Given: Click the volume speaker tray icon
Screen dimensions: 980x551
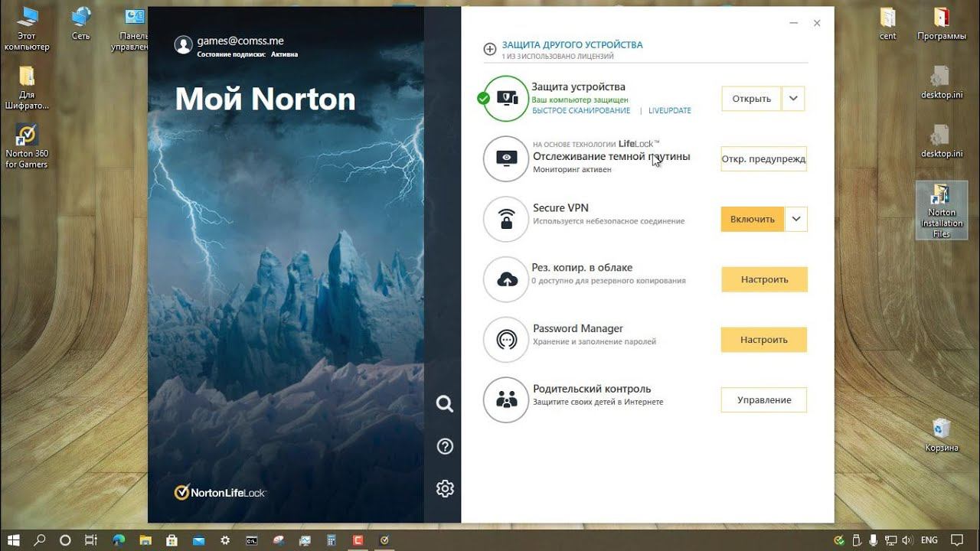Looking at the screenshot, I should [x=907, y=540].
